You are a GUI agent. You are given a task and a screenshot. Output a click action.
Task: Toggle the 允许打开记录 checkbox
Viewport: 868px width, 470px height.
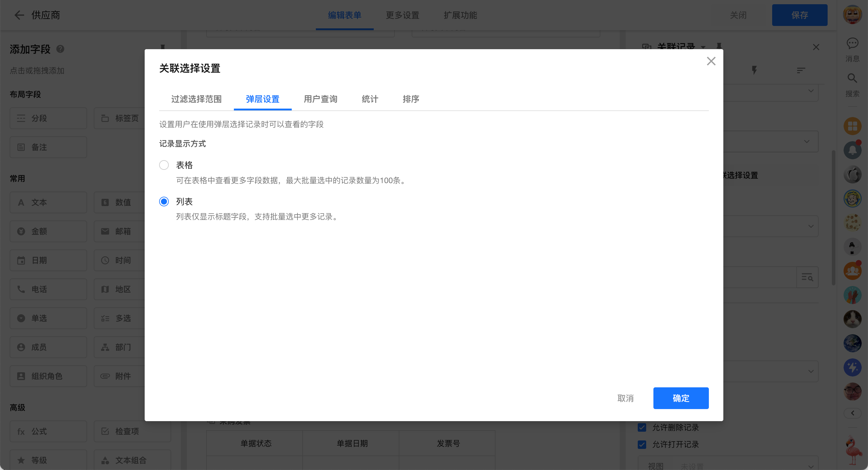[x=642, y=444]
